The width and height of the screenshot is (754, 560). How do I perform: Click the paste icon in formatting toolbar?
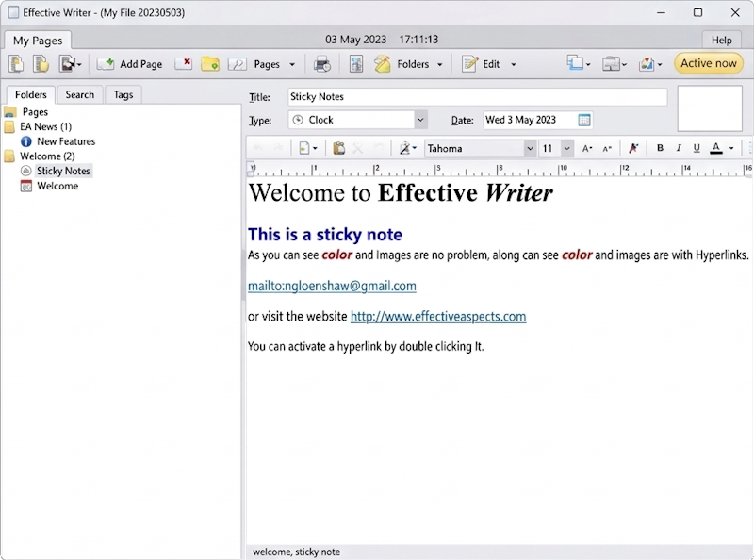tap(337, 148)
